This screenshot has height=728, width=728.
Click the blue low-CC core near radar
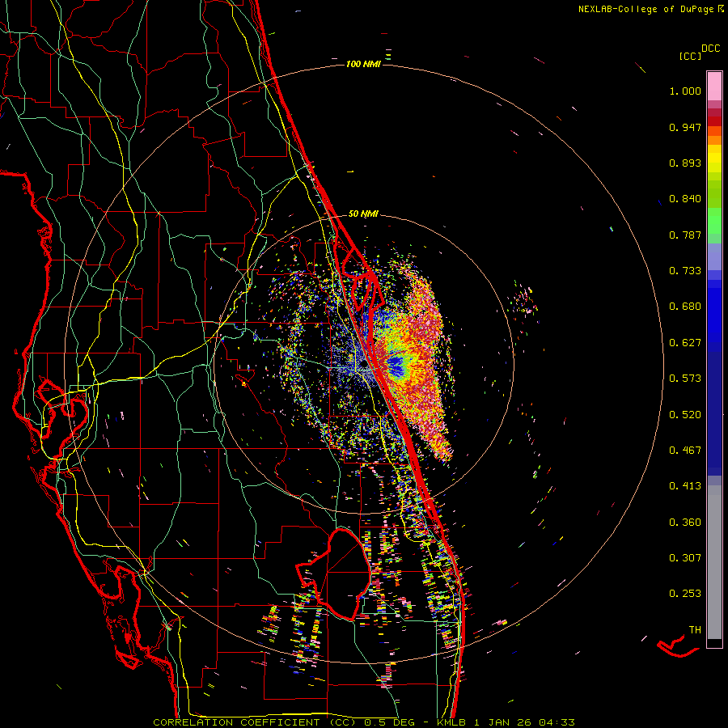pos(397,366)
